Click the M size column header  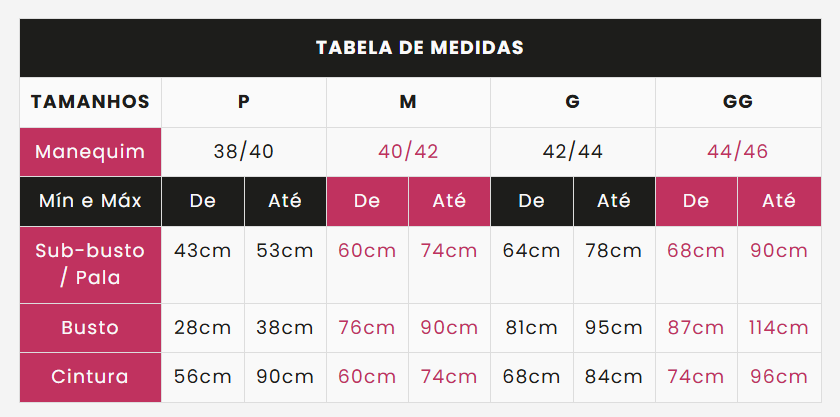[x=408, y=102]
